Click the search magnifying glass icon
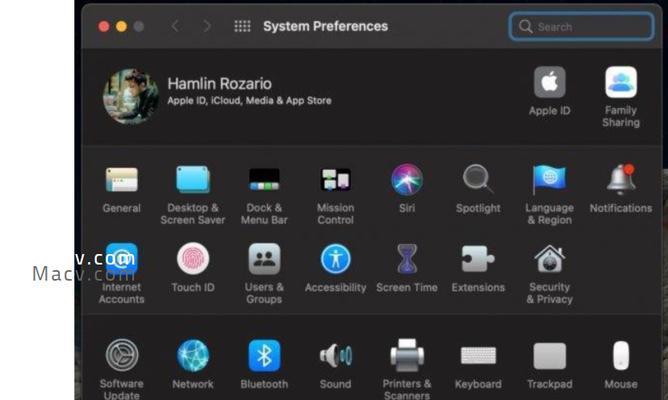 click(526, 26)
